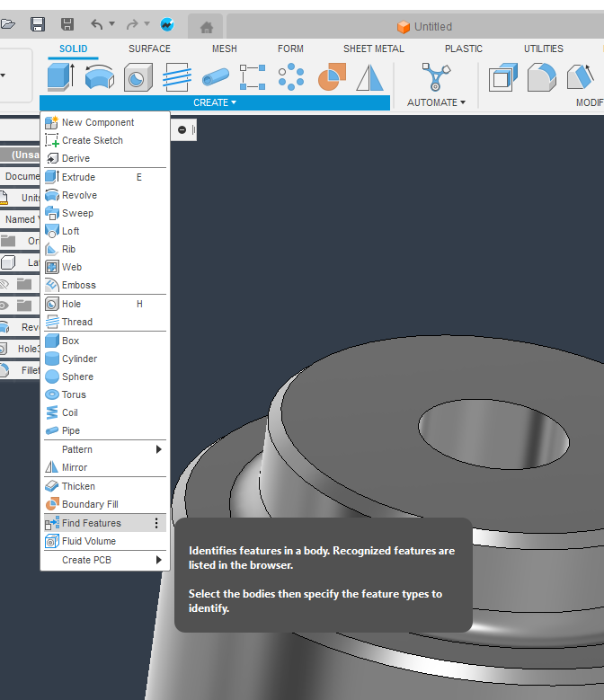Choose New Component from Create menu

pos(105,122)
